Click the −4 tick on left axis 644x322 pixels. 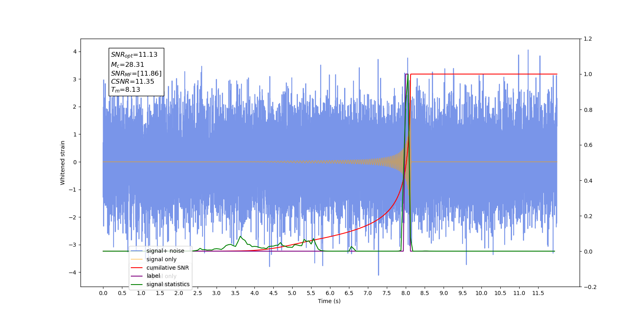(72, 272)
